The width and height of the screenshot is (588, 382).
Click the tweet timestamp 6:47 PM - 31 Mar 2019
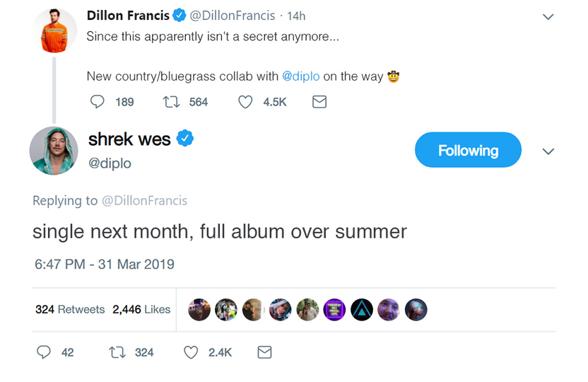click(105, 264)
